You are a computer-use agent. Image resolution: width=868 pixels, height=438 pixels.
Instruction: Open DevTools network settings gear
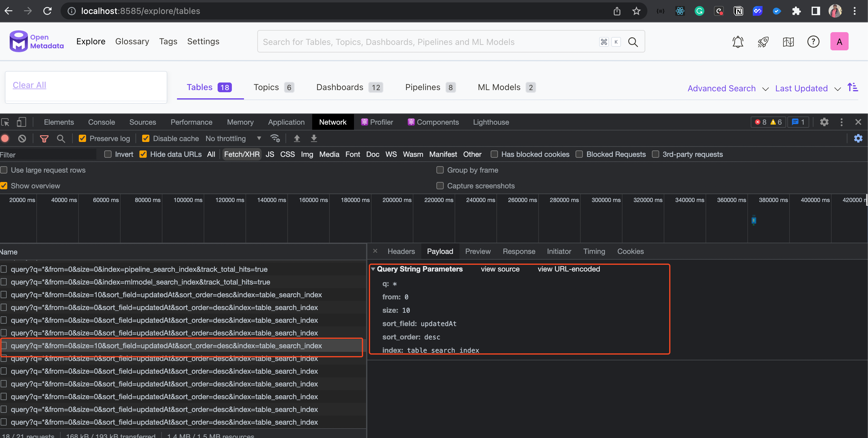[x=858, y=138]
